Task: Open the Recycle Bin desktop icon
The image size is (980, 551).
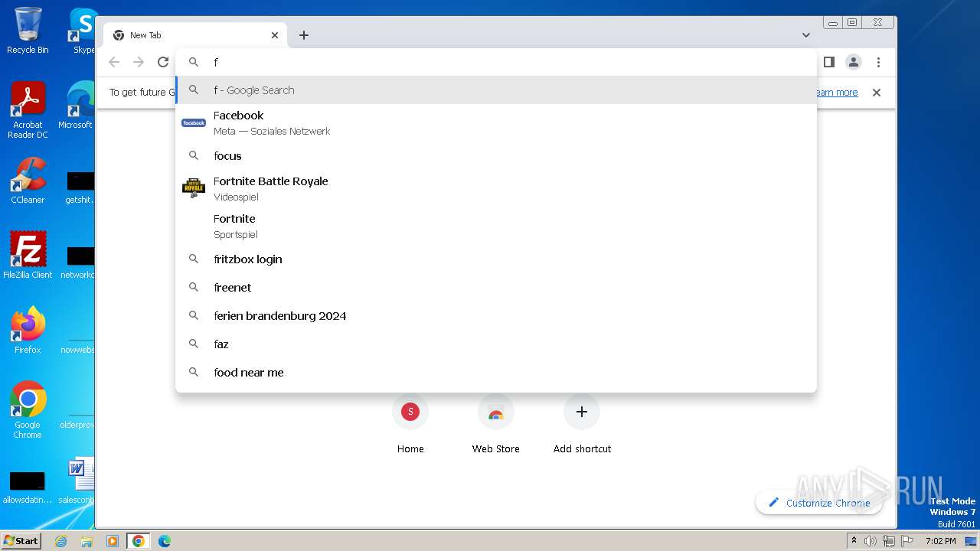Action: 28,31
